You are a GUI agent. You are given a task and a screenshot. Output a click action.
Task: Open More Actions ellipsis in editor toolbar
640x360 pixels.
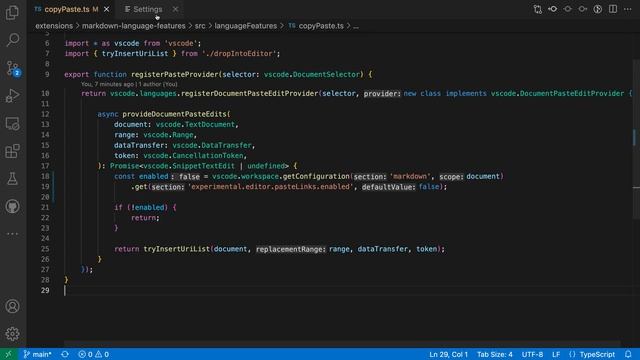628,9
